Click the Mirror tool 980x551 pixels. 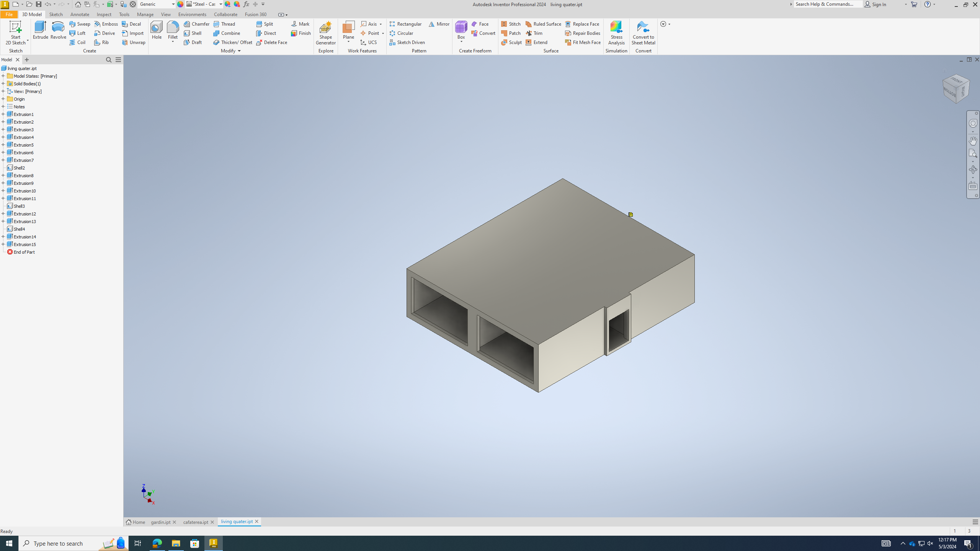pyautogui.click(x=439, y=24)
